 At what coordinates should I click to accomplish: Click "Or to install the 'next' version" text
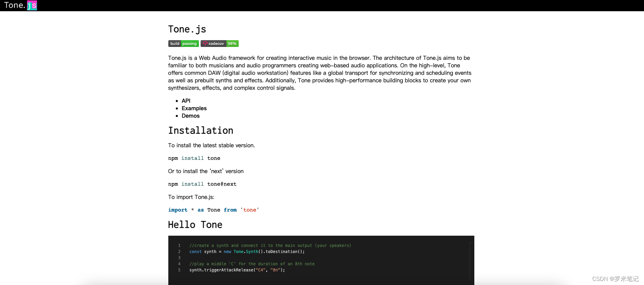click(x=206, y=171)
